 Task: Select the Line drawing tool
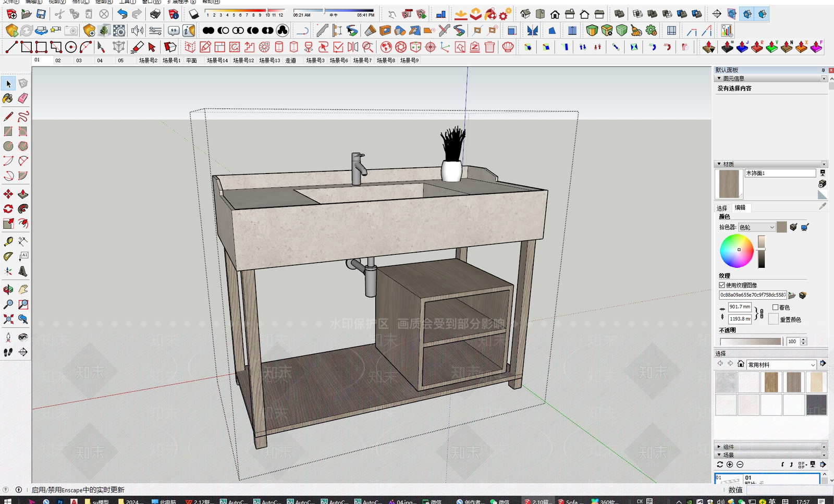click(x=8, y=116)
